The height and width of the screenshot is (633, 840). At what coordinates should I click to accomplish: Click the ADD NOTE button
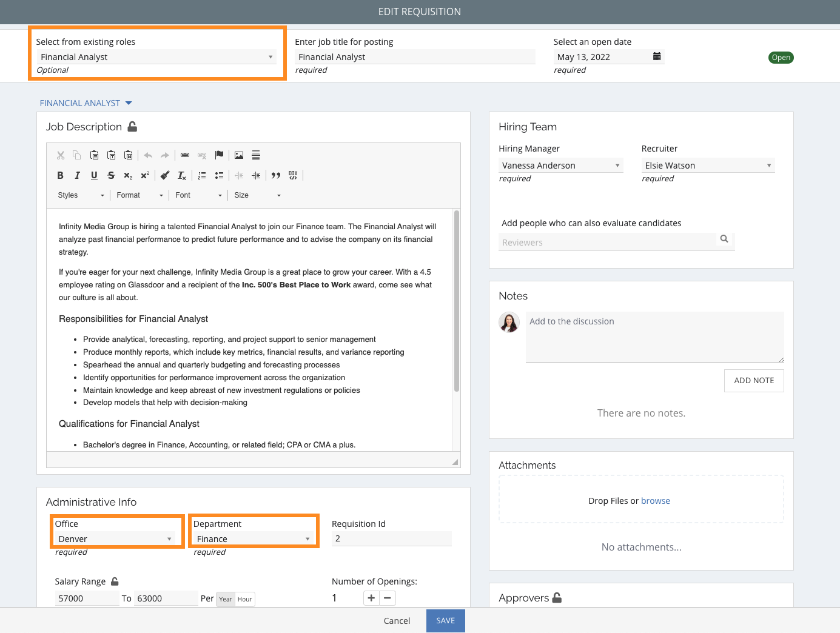pos(754,381)
